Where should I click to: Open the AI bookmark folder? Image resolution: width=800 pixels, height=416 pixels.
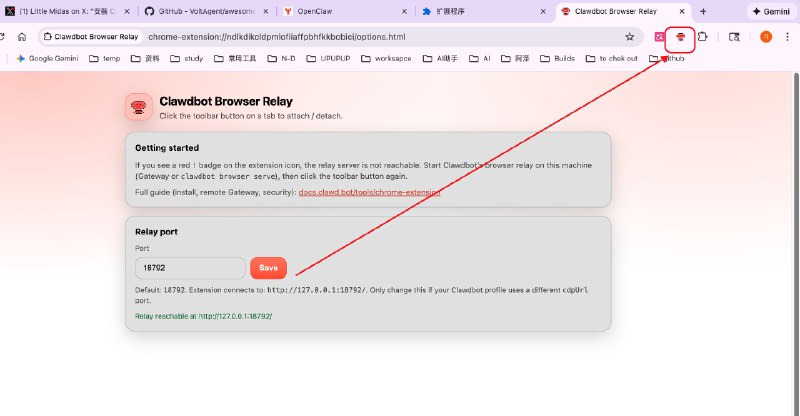[480, 59]
